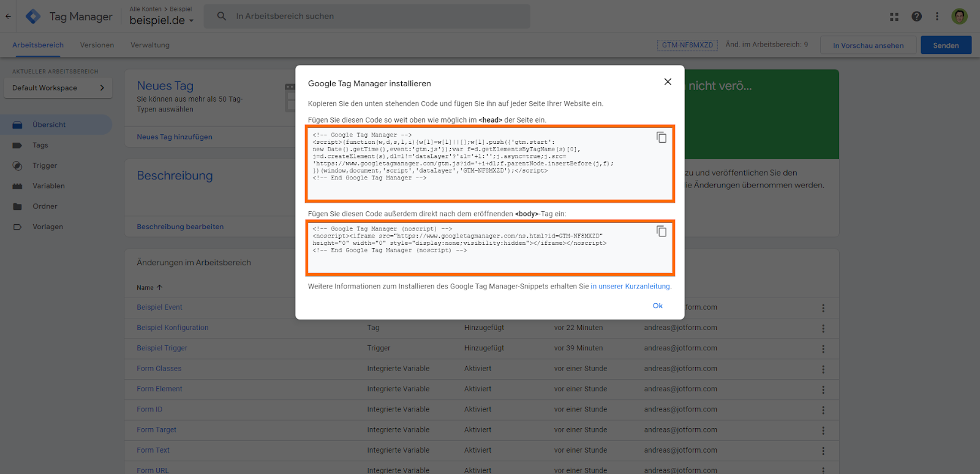Switch to the Verwaltung tab

coord(150,45)
